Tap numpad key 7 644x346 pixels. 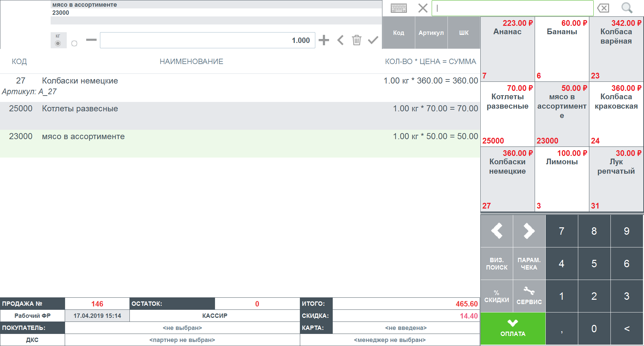tap(561, 231)
